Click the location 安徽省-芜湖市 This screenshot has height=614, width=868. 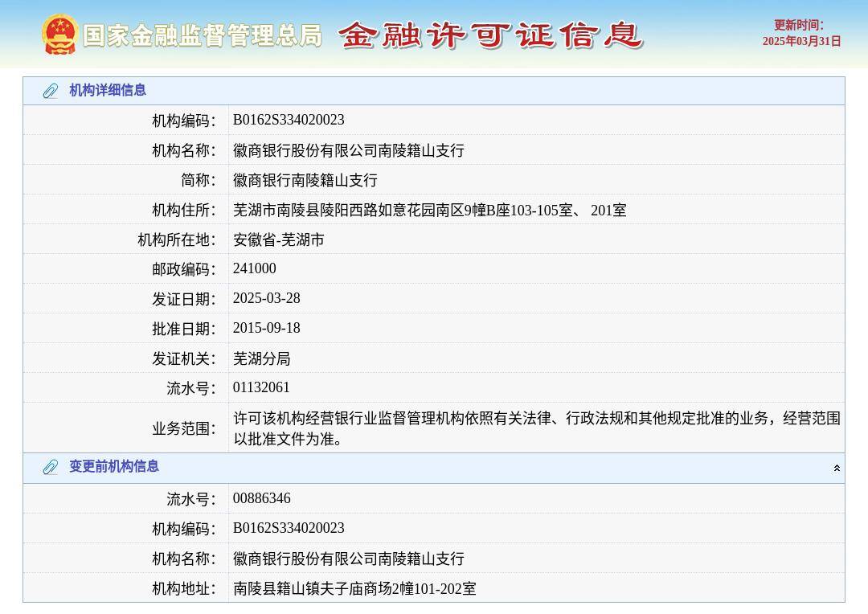(278, 239)
